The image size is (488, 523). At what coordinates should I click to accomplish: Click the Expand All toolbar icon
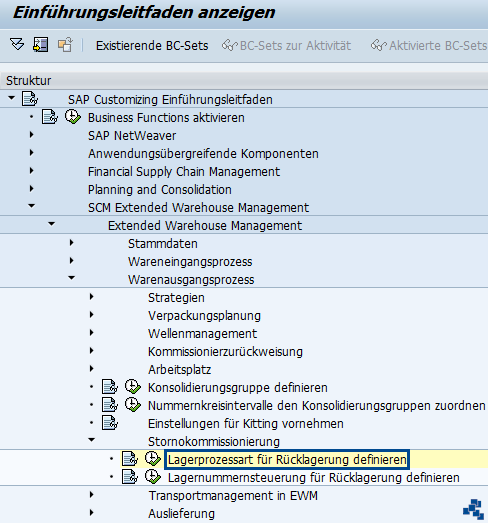17,44
